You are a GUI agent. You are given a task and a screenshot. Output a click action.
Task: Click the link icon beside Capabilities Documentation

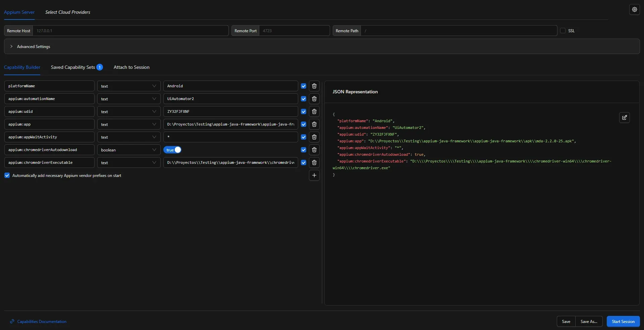(12, 321)
